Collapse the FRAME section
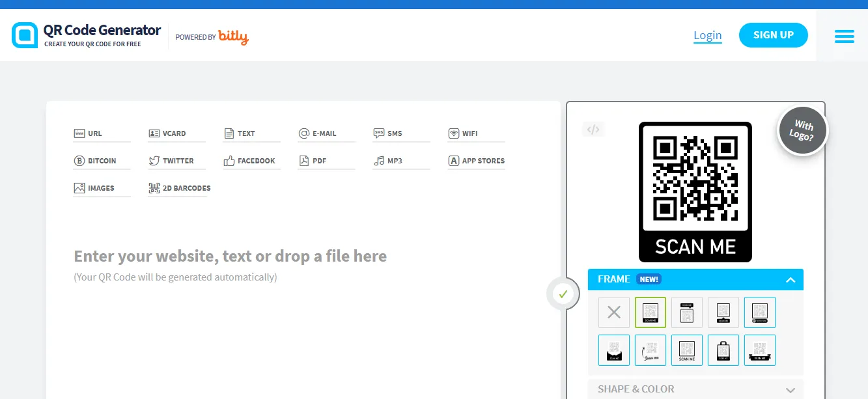This screenshot has height=399, width=868. click(x=790, y=280)
